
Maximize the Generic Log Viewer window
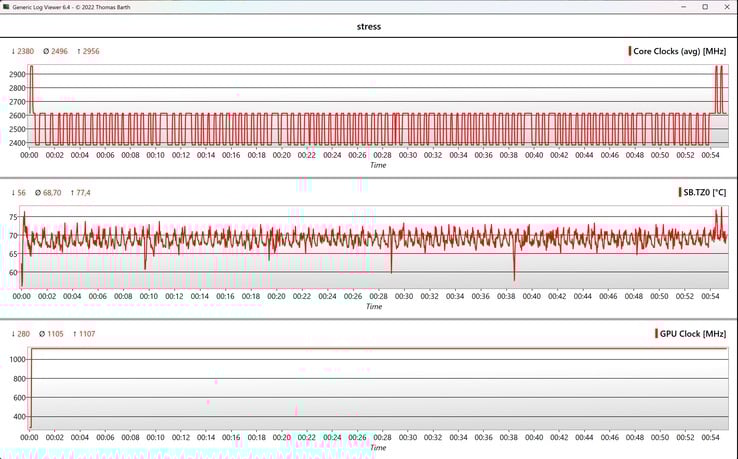(705, 7)
